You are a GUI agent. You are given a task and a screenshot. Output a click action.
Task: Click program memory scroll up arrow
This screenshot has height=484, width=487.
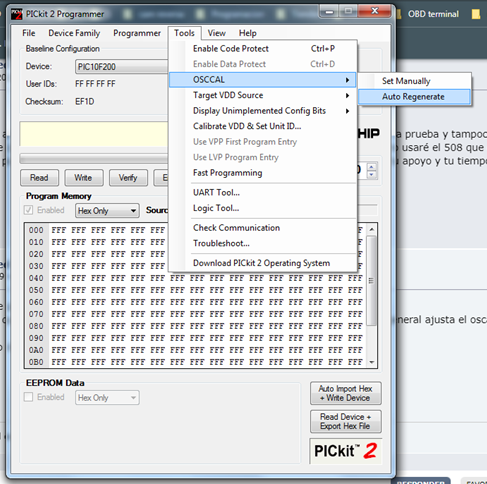(x=371, y=229)
